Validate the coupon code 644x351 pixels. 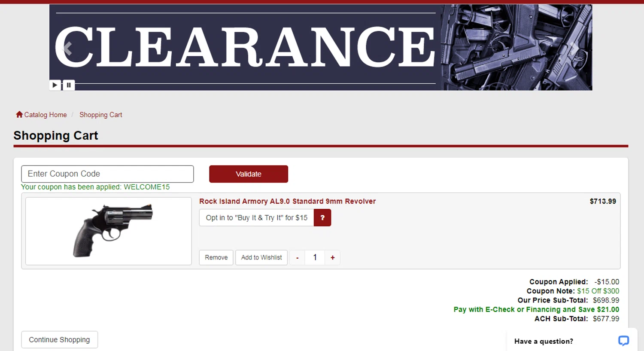[x=249, y=174]
